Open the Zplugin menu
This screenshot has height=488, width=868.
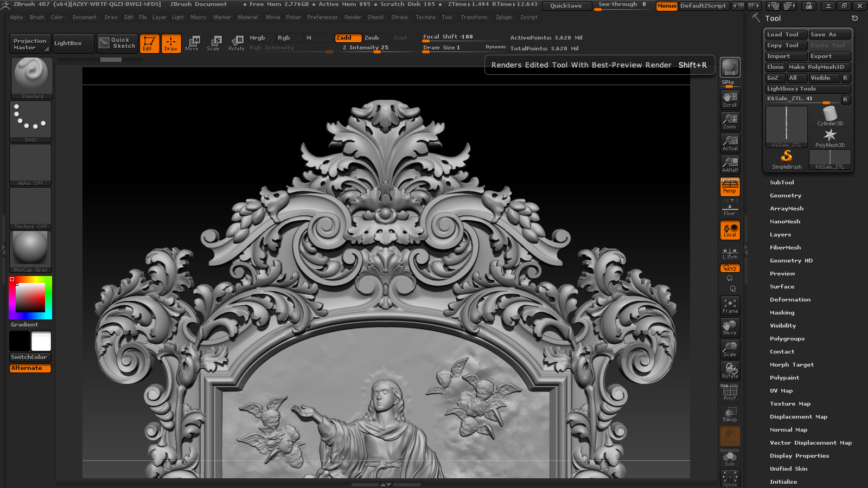503,17
